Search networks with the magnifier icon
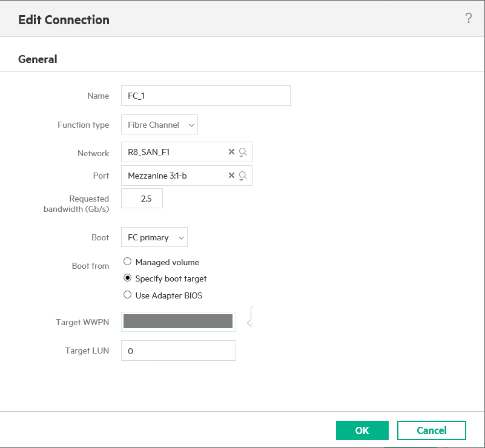The width and height of the screenshot is (485, 448). [243, 152]
